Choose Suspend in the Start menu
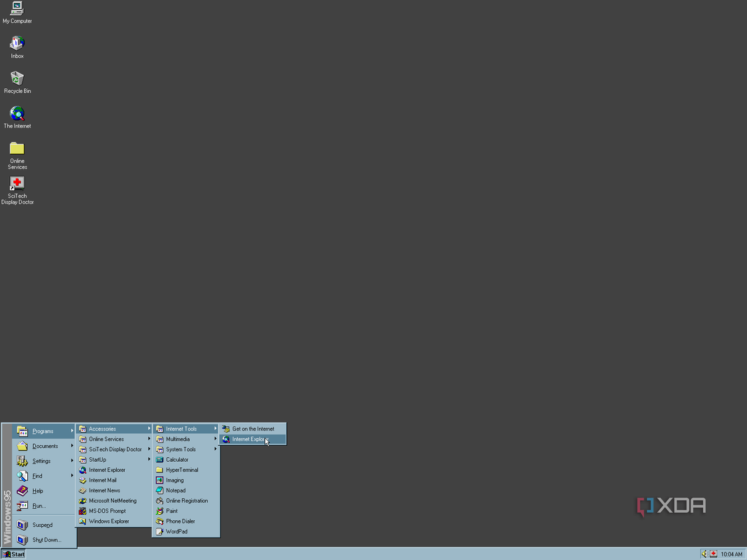747x560 pixels. (x=44, y=525)
